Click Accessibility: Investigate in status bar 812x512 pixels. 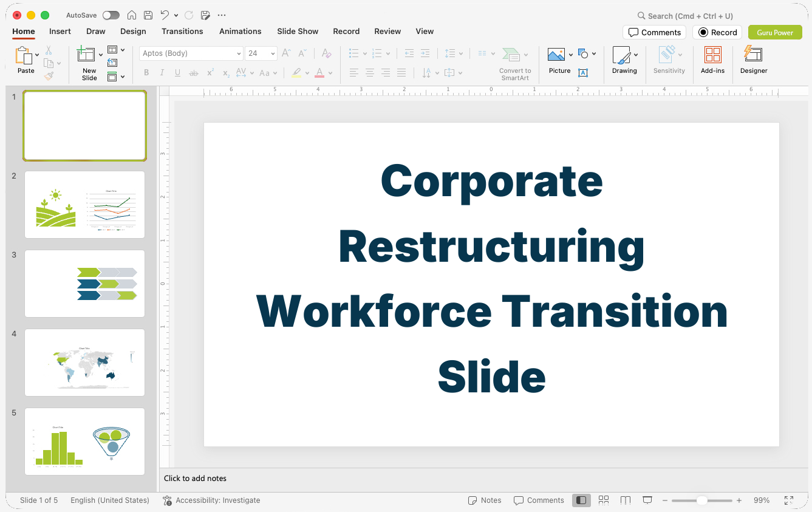(211, 500)
